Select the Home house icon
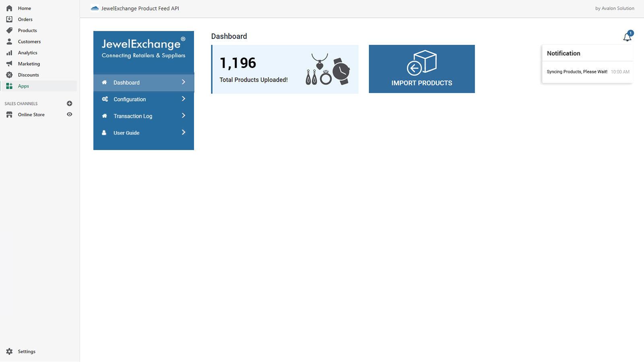This screenshot has height=362, width=644. 9,8
